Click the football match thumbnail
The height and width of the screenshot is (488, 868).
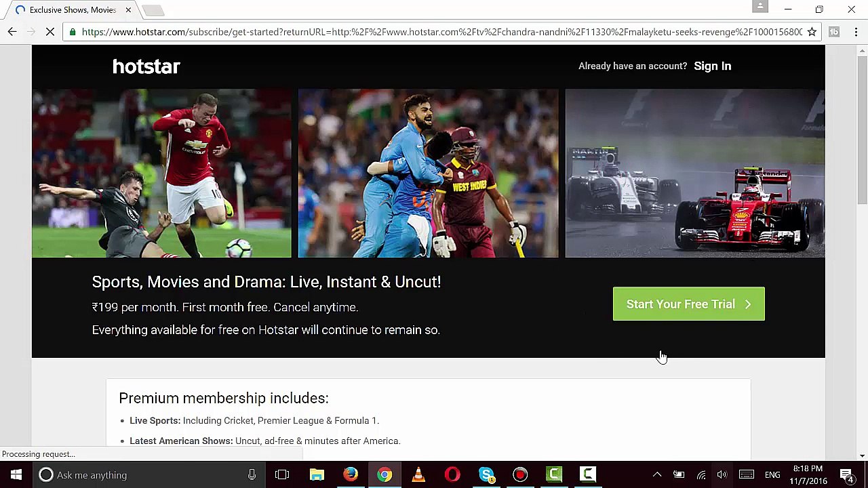tap(161, 174)
